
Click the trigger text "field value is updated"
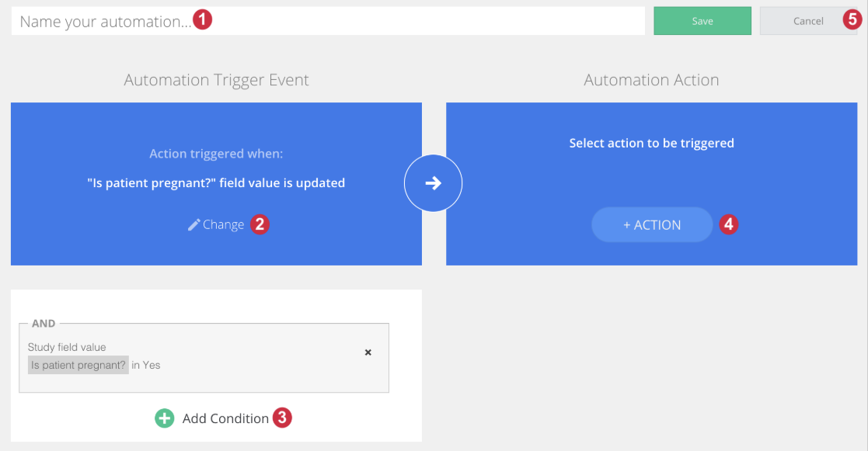(282, 183)
